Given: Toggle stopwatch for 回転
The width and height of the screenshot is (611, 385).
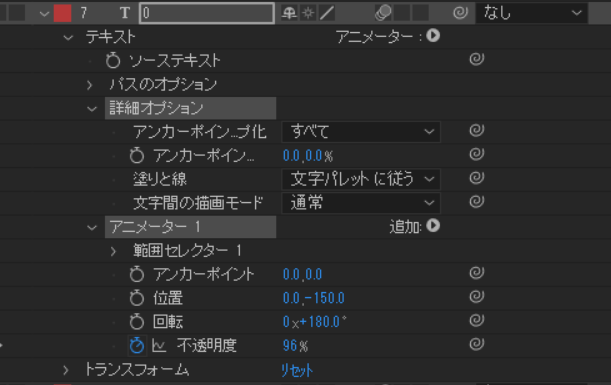Looking at the screenshot, I should click(x=137, y=321).
